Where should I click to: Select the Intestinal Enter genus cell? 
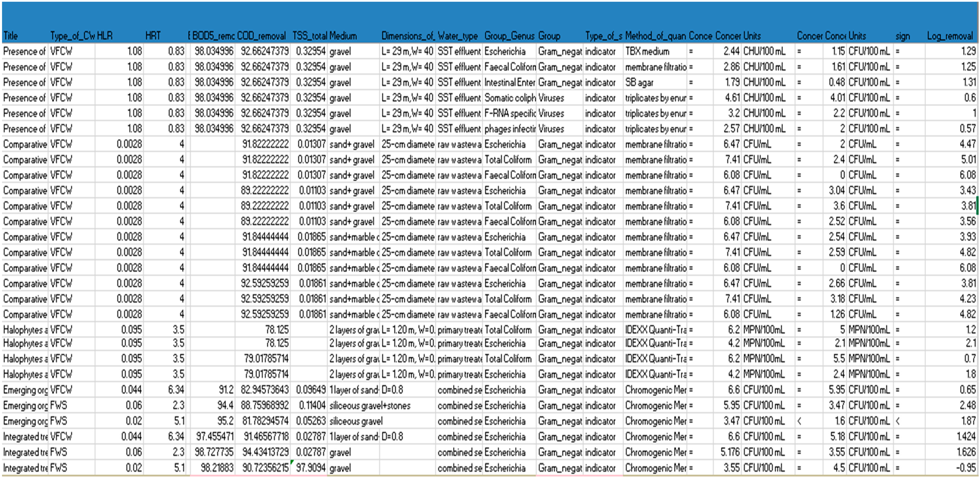[509, 82]
